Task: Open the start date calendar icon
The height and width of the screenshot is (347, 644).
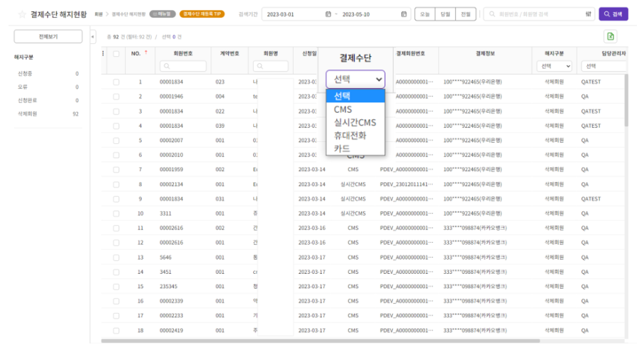Action: tap(328, 14)
